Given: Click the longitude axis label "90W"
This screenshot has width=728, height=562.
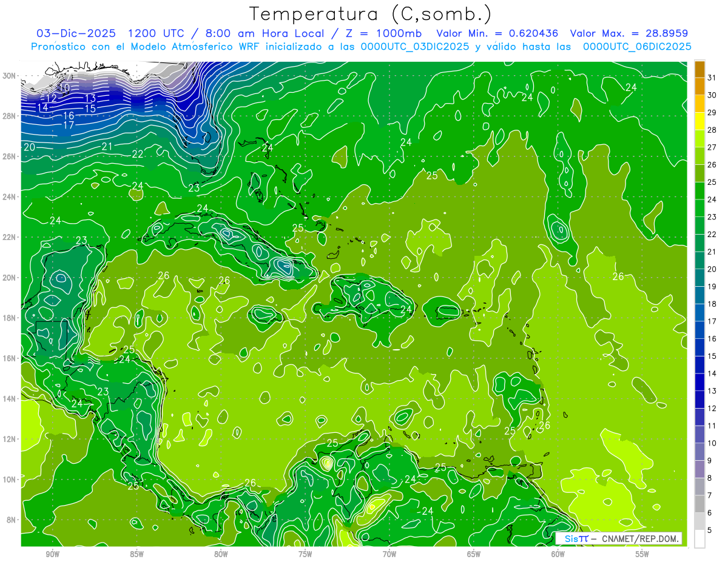Looking at the screenshot, I should [x=52, y=554].
